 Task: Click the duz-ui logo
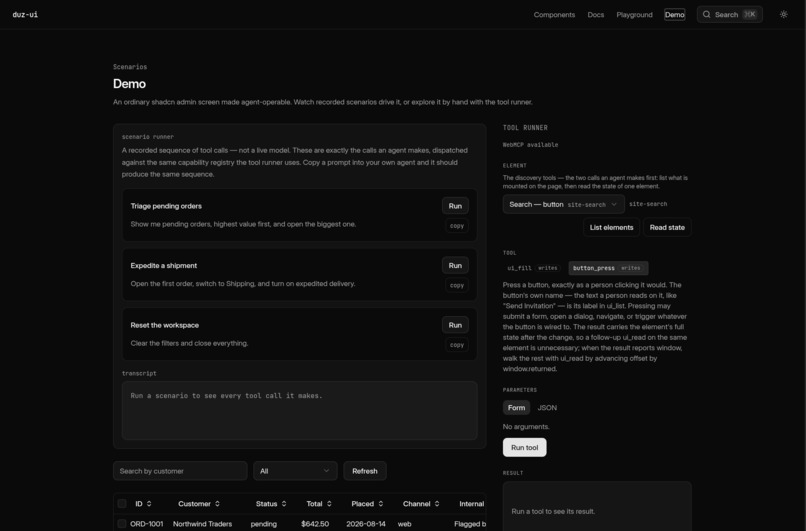(25, 14)
